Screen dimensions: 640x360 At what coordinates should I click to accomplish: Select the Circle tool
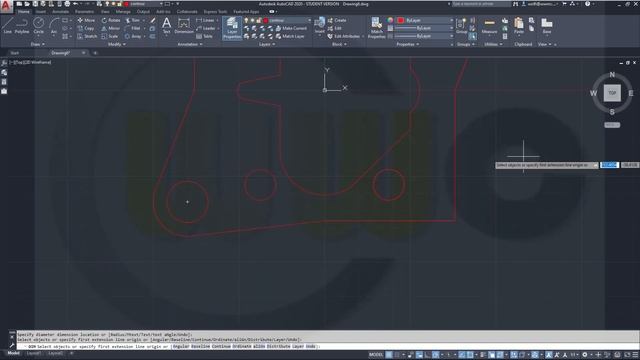tap(38, 26)
